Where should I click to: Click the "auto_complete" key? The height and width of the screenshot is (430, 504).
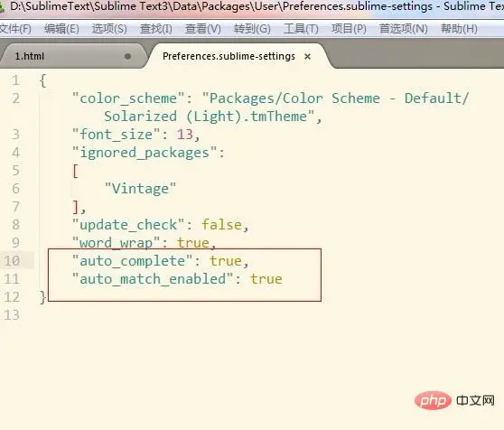pyautogui.click(x=133, y=261)
